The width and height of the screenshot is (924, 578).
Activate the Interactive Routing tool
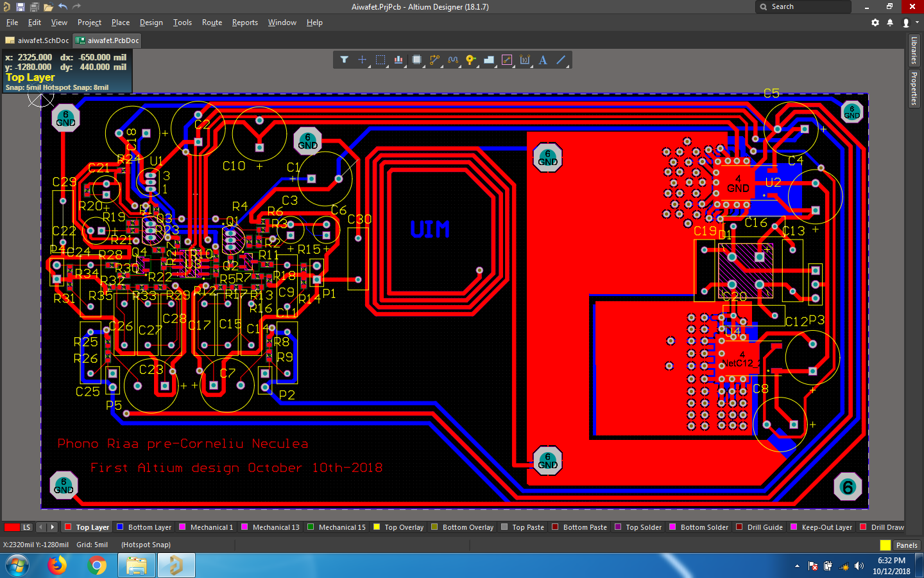[435, 60]
